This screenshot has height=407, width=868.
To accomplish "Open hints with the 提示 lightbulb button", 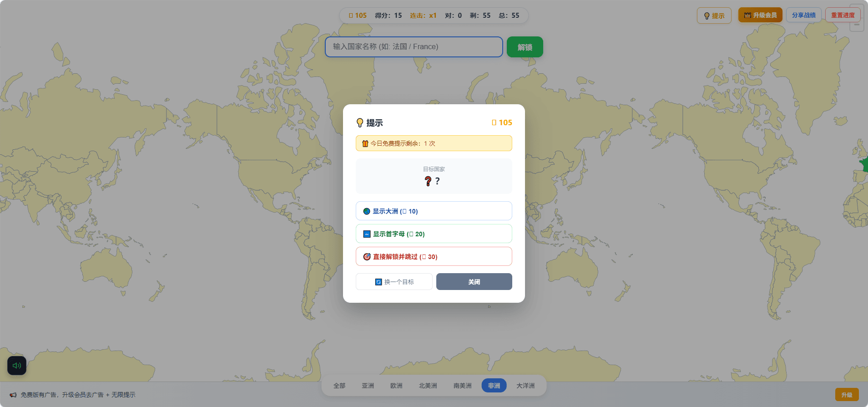I will (x=714, y=15).
